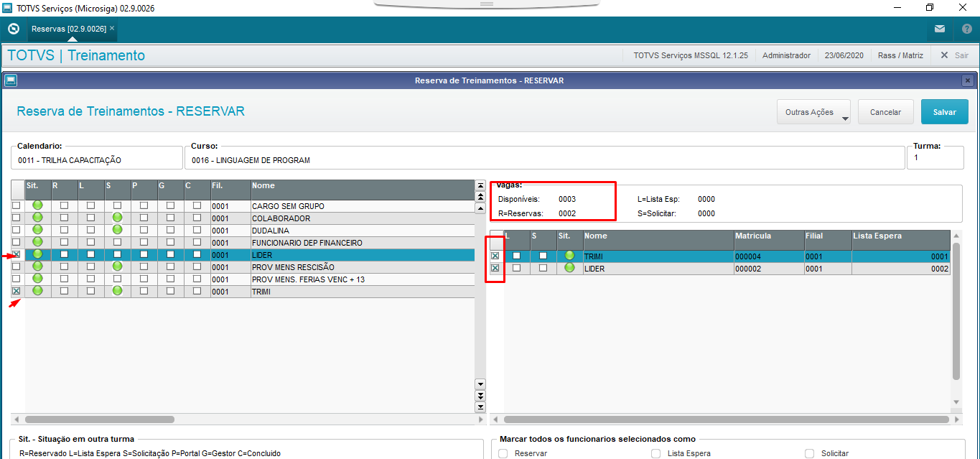
Task: Open the help question mark icon
Action: tap(966, 29)
